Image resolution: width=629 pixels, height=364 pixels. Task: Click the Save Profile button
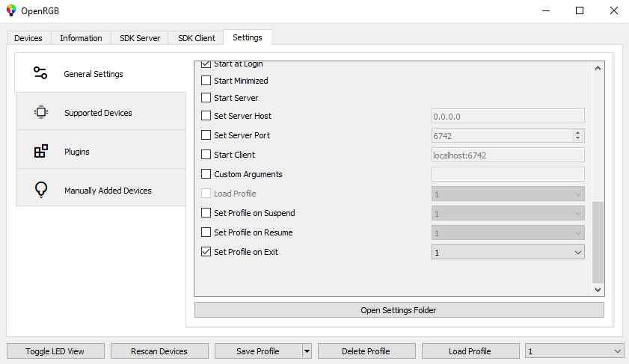point(258,351)
